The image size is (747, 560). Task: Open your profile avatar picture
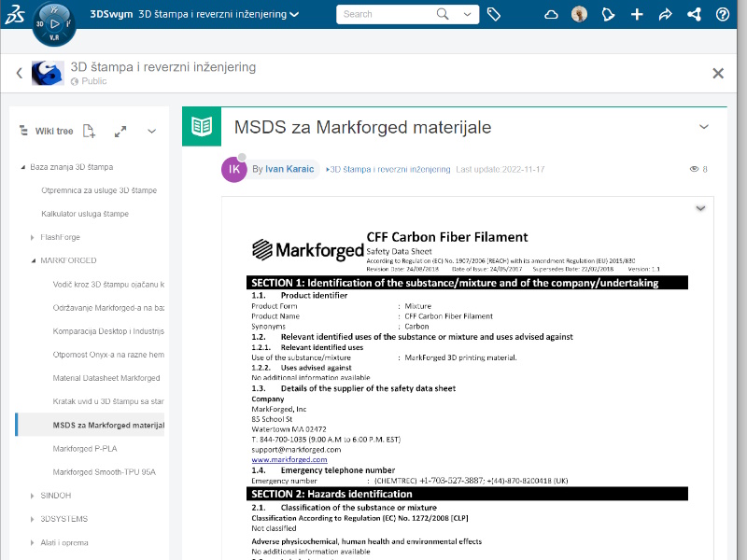(x=579, y=14)
